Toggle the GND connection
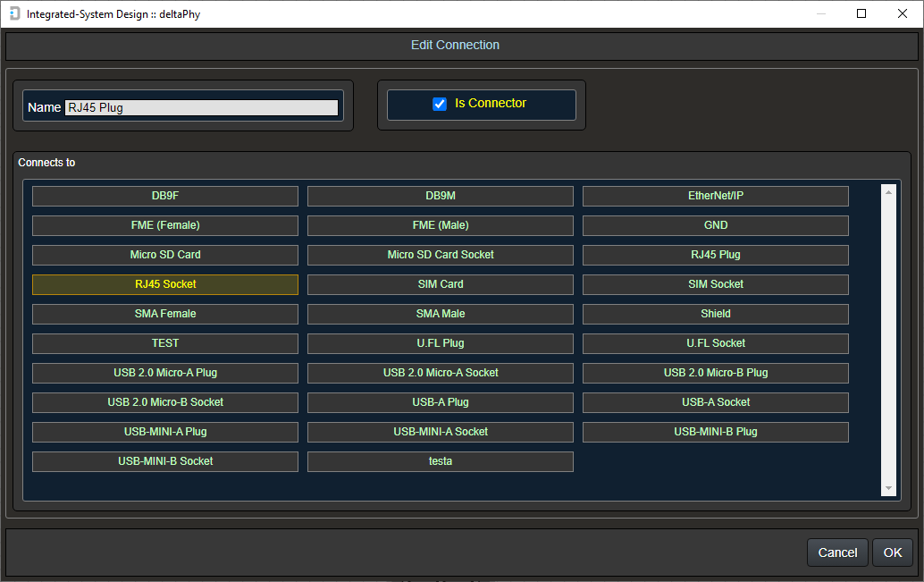This screenshot has height=582, width=924. pyautogui.click(x=715, y=225)
